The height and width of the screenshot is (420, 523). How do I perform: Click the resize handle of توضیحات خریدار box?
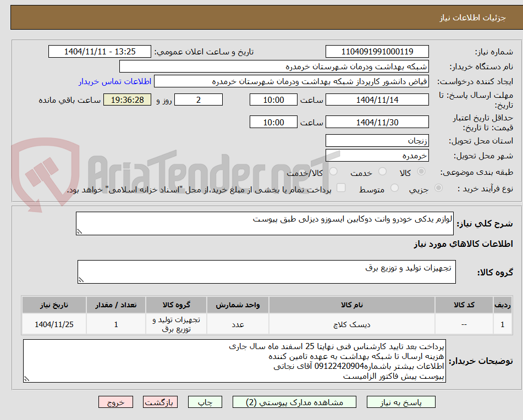pyautogui.click(x=26, y=379)
